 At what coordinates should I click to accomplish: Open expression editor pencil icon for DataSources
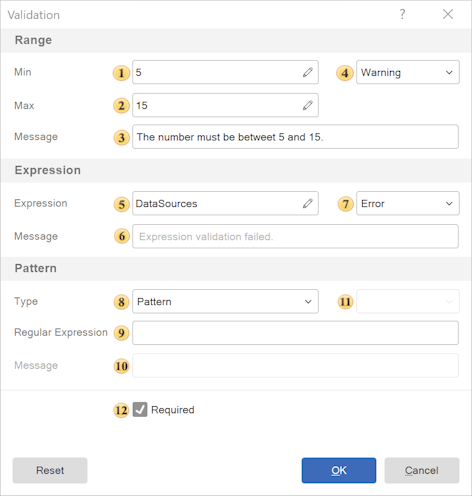[x=307, y=203]
